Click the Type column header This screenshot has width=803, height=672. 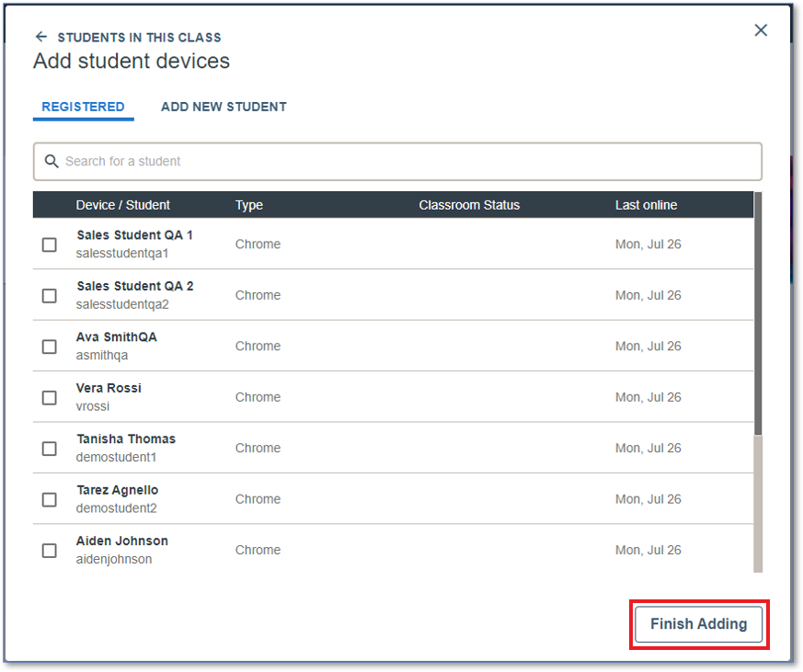(249, 205)
